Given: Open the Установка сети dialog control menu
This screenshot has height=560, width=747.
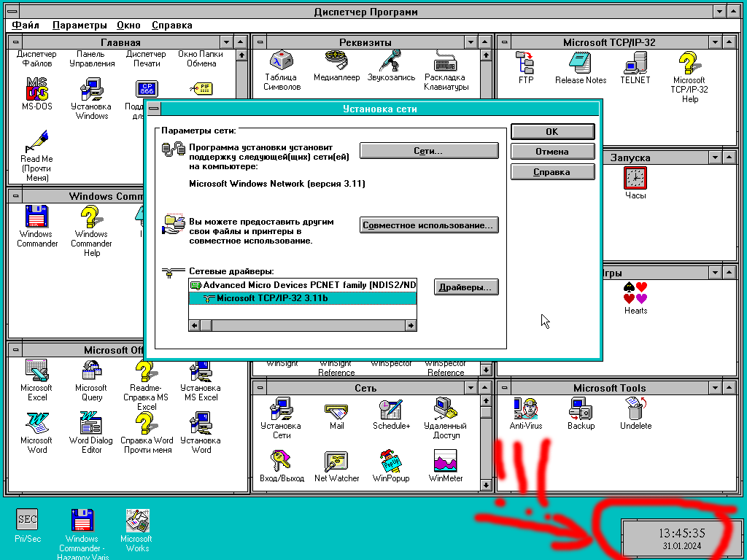Looking at the screenshot, I should pos(153,109).
